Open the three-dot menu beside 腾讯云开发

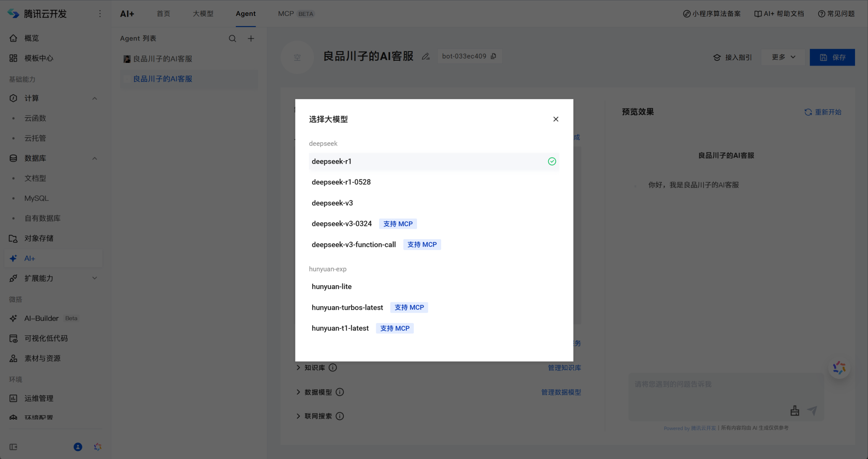click(100, 14)
